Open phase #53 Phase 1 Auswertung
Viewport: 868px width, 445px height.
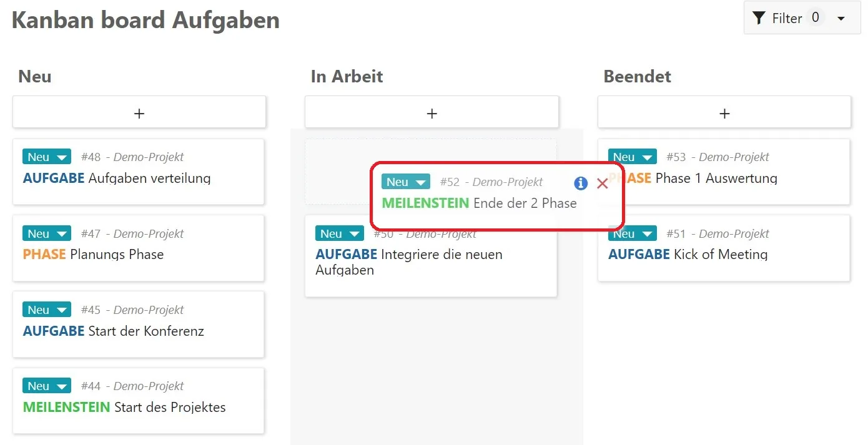pyautogui.click(x=724, y=178)
